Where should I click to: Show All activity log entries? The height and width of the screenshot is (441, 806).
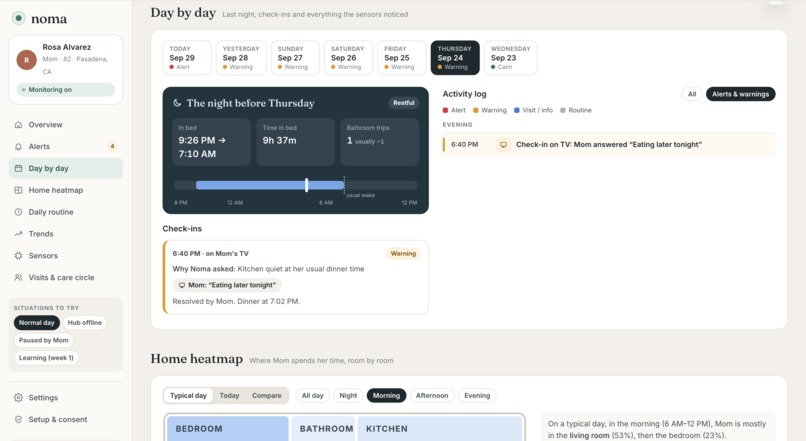pyautogui.click(x=692, y=94)
